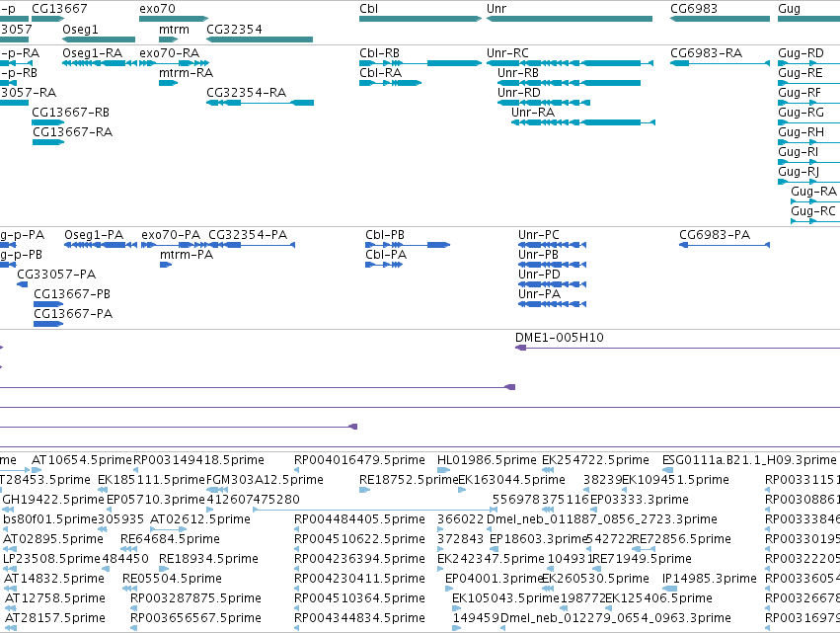Select the Oseg1-RA transcript label
Screen dimensions: 840x633
92,53
